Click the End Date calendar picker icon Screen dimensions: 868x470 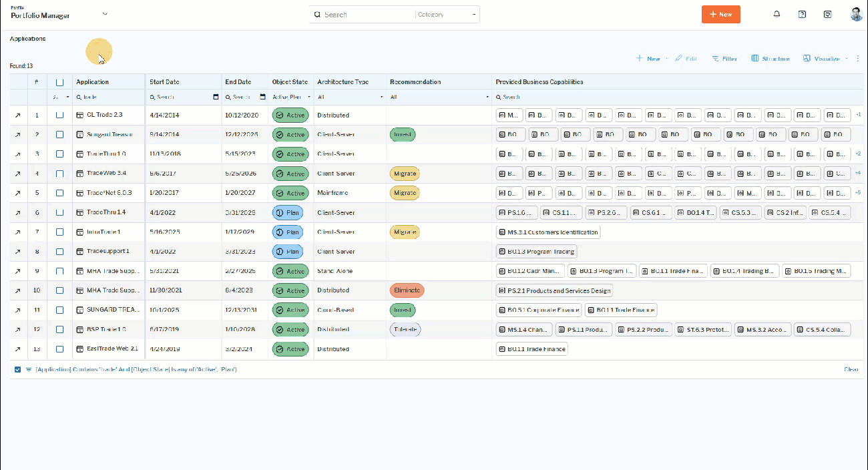[x=262, y=97]
